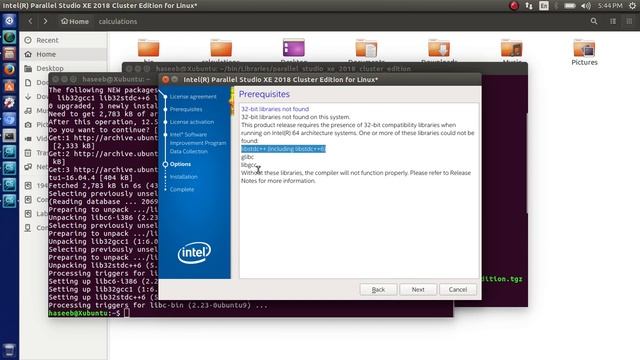Close the front haseeb@Xubuntu terminal window
This screenshot has height=360, width=640.
pos(56,79)
